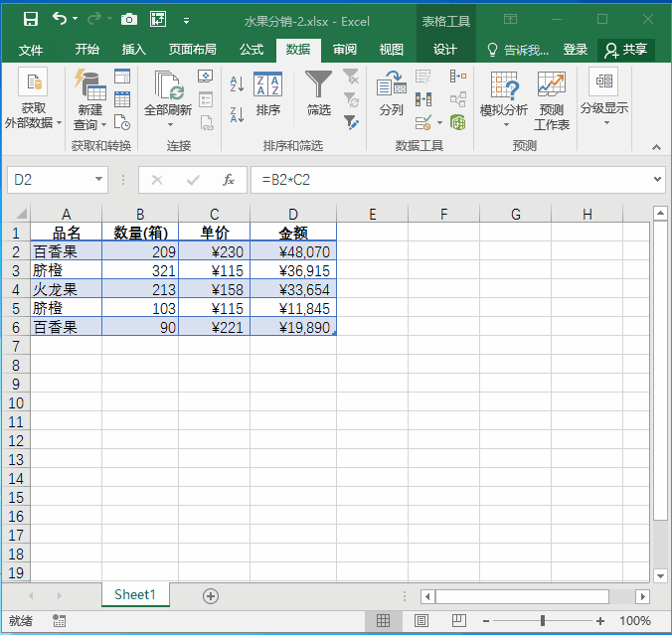Switch to the Insert (插入) tab
672x635 pixels.
tap(133, 50)
